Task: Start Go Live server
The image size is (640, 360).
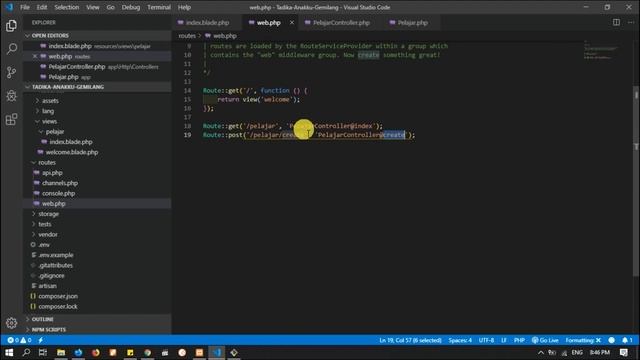Action: (x=545, y=340)
